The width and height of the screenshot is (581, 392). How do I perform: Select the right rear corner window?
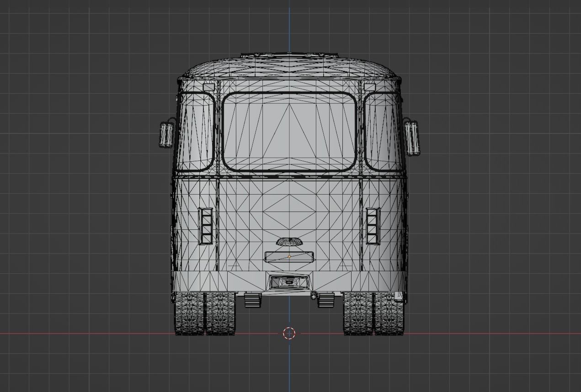tap(383, 132)
